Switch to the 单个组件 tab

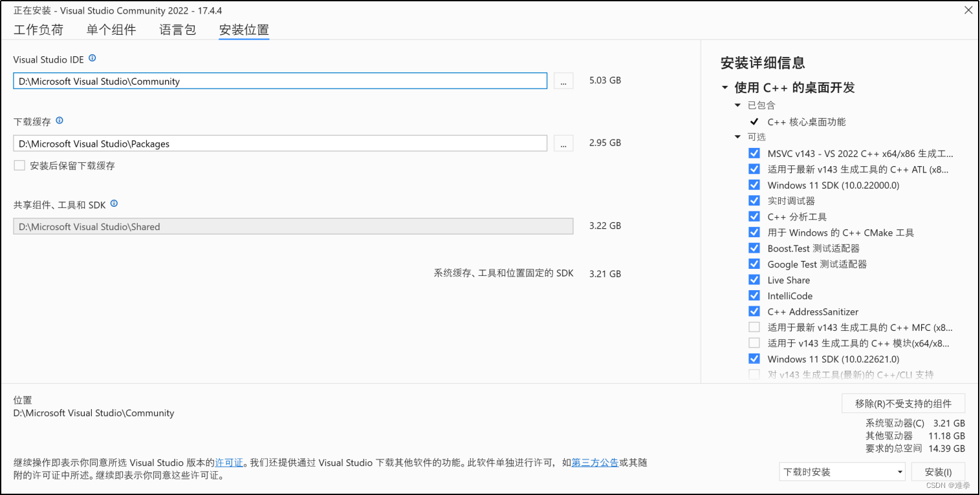(x=111, y=29)
